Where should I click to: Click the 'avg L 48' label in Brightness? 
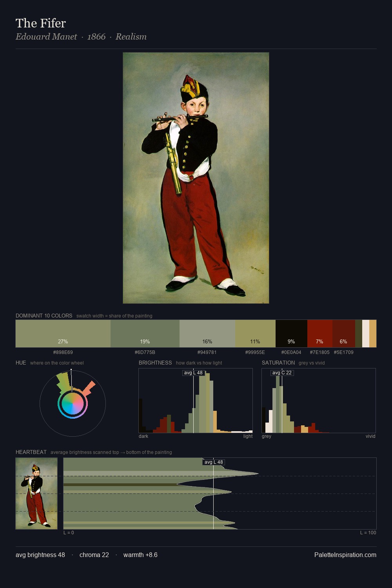click(193, 373)
